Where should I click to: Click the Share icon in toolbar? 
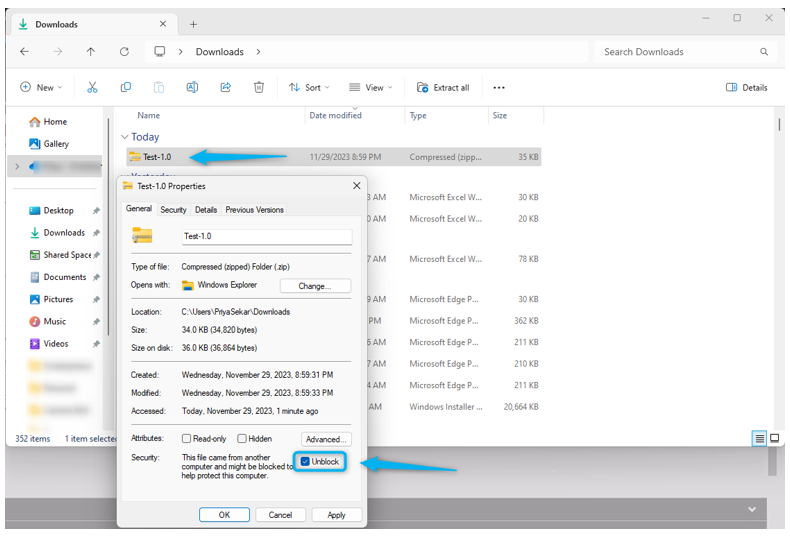coord(226,88)
